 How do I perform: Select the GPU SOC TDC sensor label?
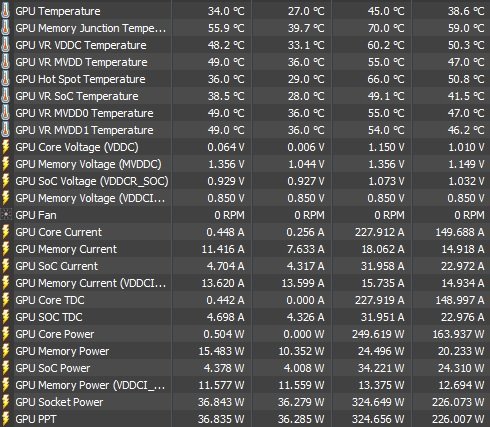click(x=49, y=317)
